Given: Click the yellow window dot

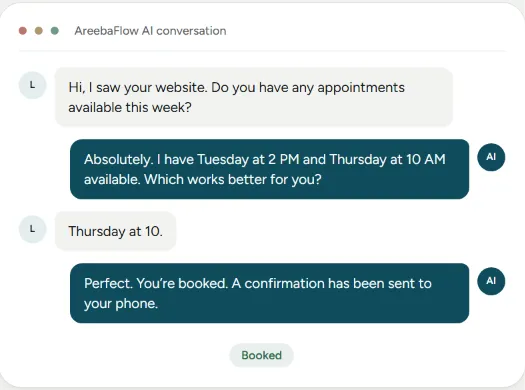Looking at the screenshot, I should pyautogui.click(x=39, y=31).
